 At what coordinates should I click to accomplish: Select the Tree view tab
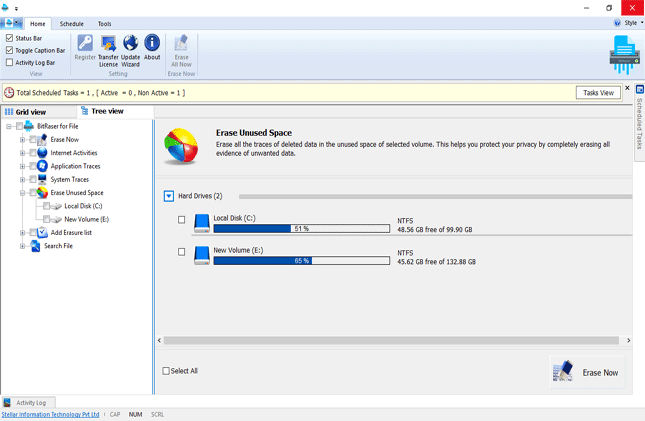pos(115,111)
